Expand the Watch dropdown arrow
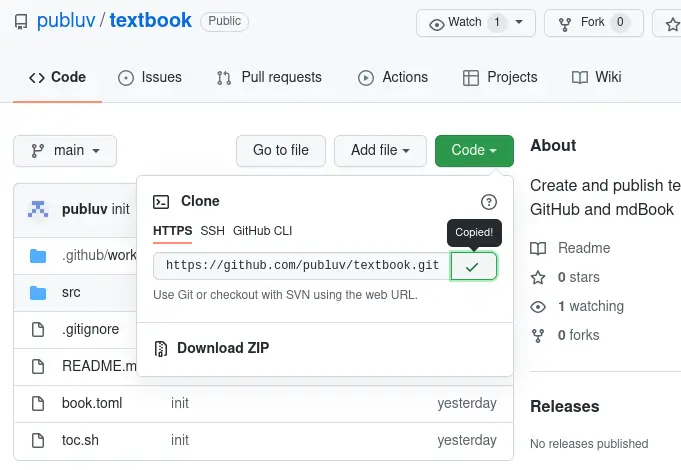 coord(519,22)
